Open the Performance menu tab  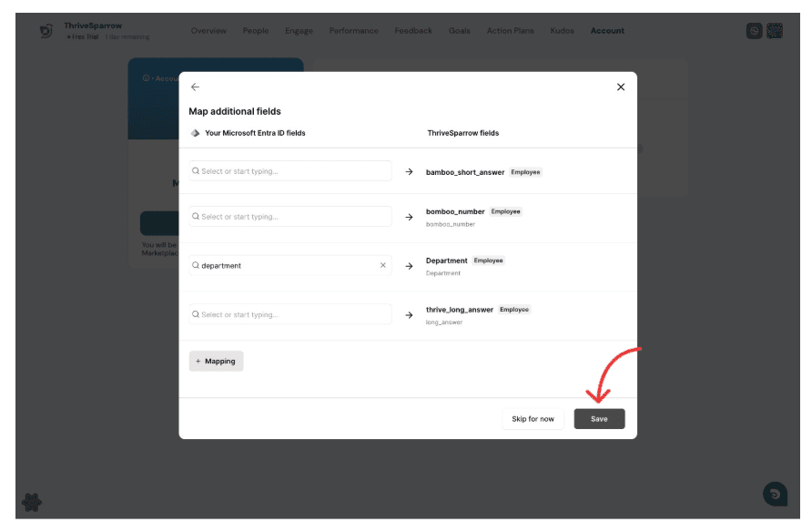(x=353, y=31)
